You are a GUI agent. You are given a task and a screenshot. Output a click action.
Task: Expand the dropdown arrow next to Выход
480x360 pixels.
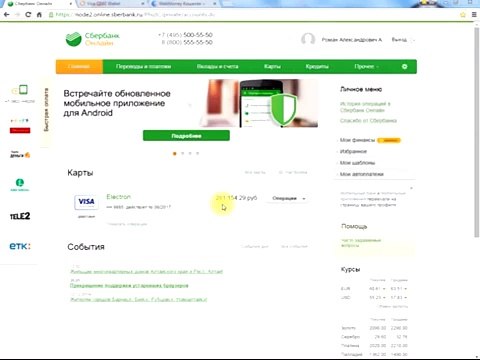pyautogui.click(x=413, y=40)
